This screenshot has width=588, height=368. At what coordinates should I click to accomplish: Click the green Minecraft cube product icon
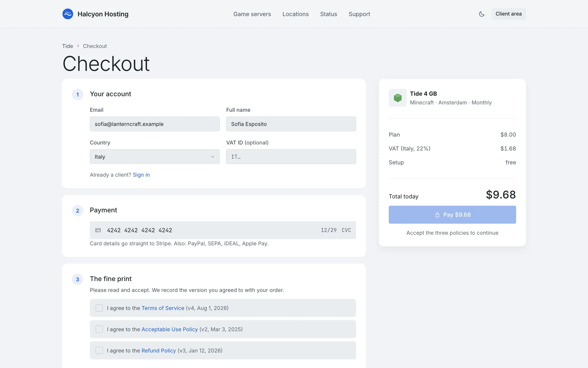[398, 98]
